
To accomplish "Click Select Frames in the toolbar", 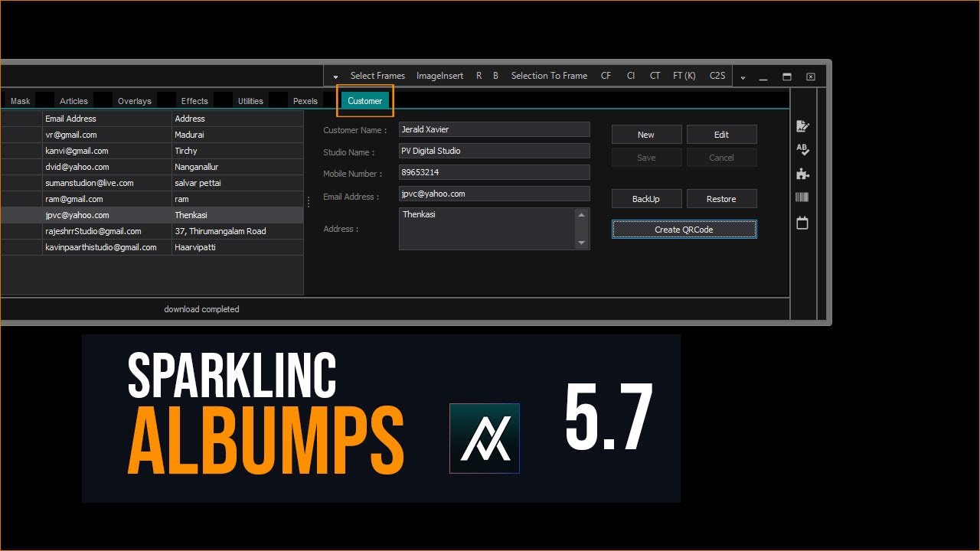I will tap(377, 76).
